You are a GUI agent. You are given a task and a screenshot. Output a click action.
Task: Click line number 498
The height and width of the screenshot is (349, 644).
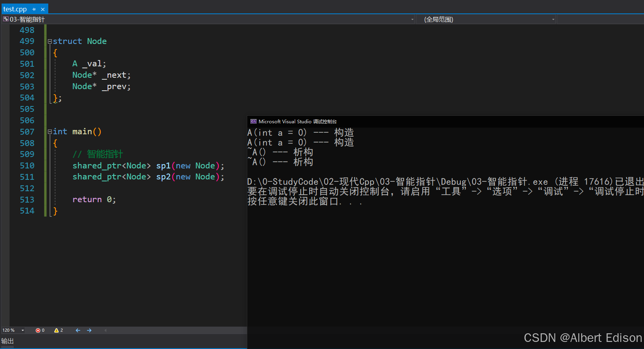tap(27, 30)
